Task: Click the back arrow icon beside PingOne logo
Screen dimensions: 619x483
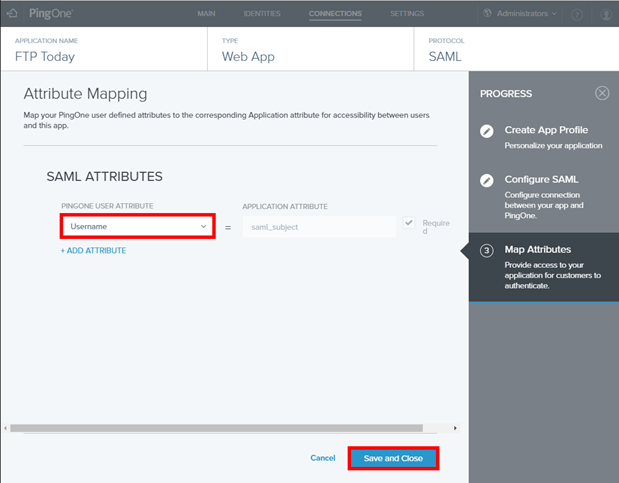Action: point(12,14)
